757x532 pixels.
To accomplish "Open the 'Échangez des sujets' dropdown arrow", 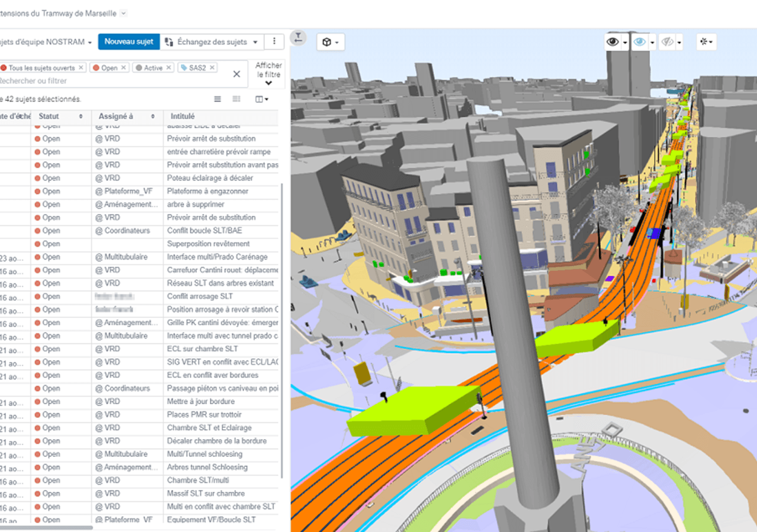I will (255, 42).
